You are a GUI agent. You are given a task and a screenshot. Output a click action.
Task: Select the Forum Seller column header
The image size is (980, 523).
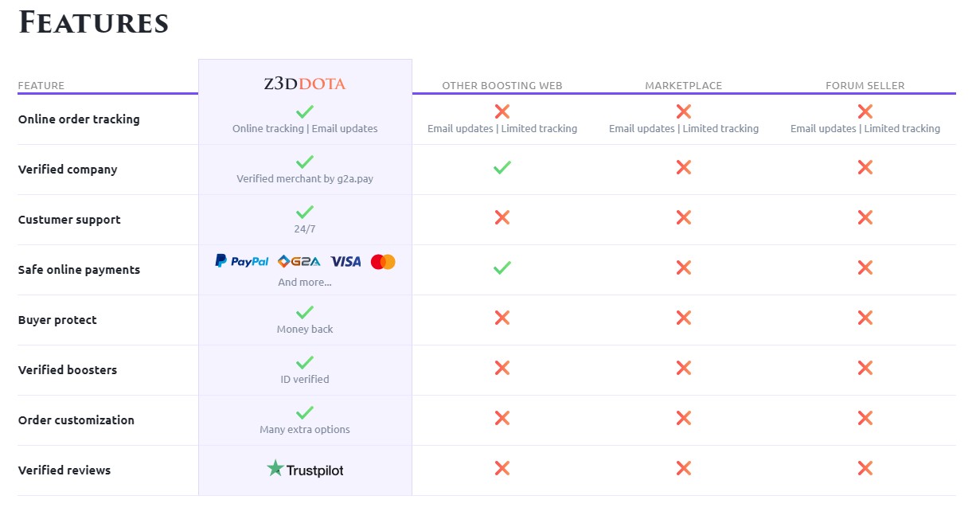pyautogui.click(x=865, y=86)
